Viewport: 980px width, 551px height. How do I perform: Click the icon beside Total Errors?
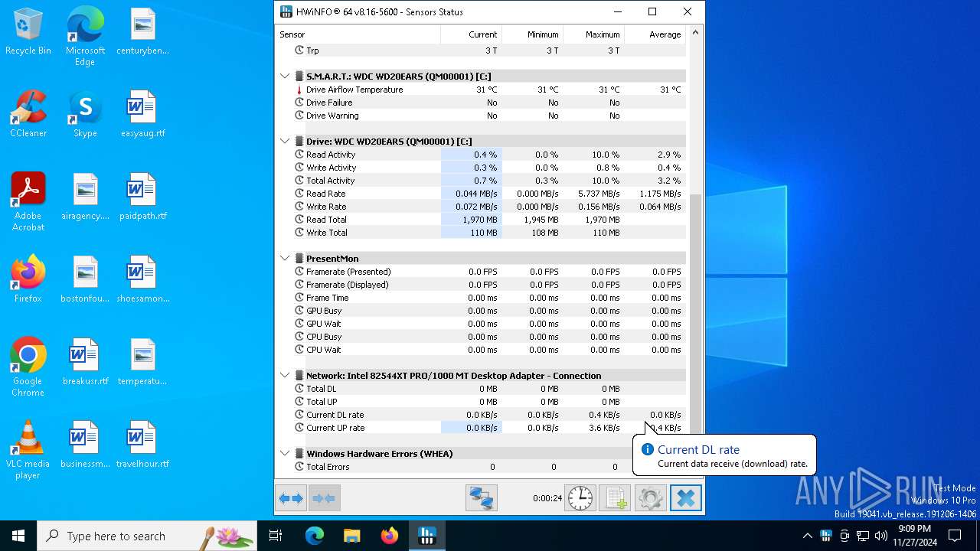point(299,467)
